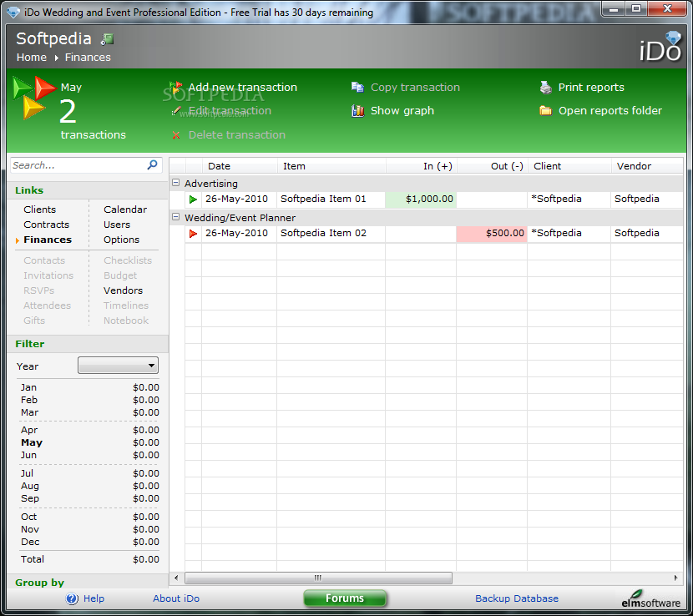Filter by May month row
This screenshot has height=616, width=693.
[x=89, y=442]
